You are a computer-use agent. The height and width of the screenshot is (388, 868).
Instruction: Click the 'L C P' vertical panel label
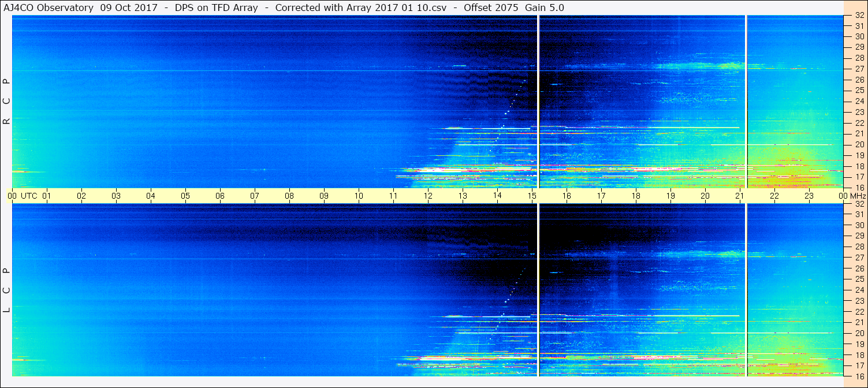point(7,290)
